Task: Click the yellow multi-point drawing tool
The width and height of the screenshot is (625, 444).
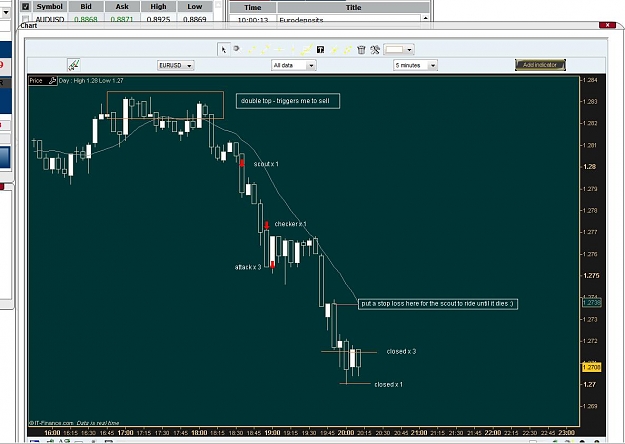Action: click(348, 49)
